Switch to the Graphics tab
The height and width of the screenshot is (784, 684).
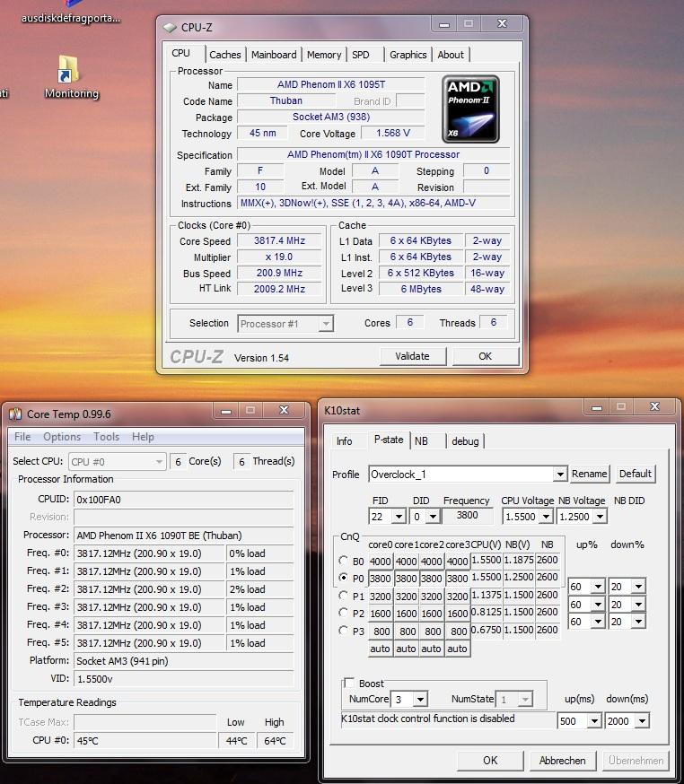408,55
